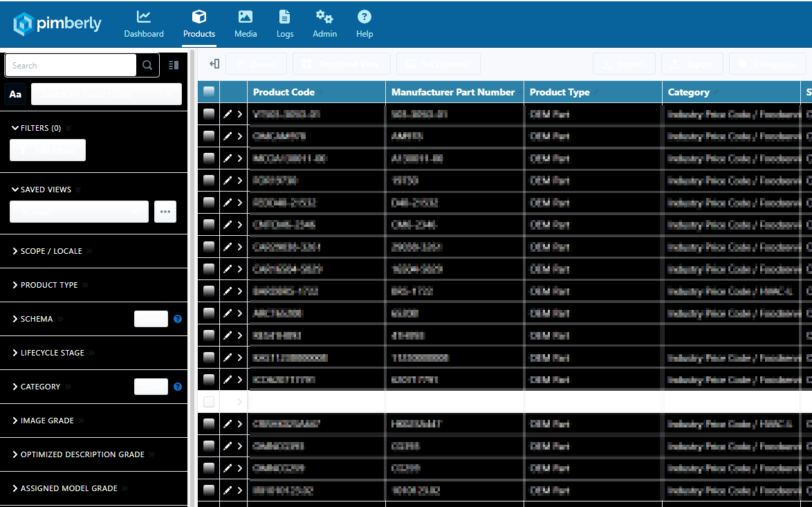Click into the Search input field

[x=71, y=65]
